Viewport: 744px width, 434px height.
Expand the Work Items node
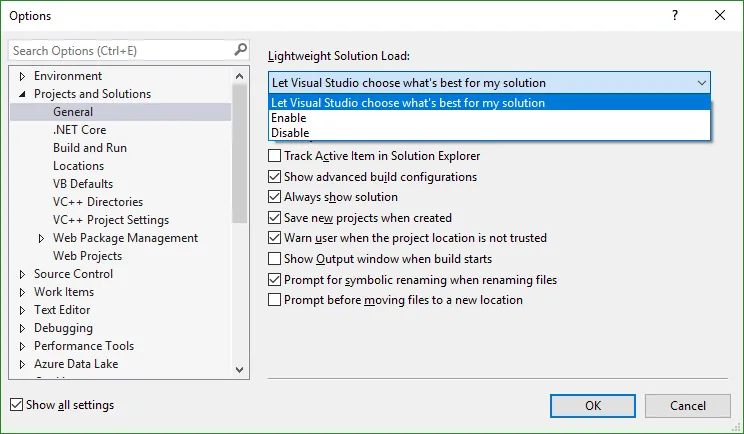coord(22,292)
